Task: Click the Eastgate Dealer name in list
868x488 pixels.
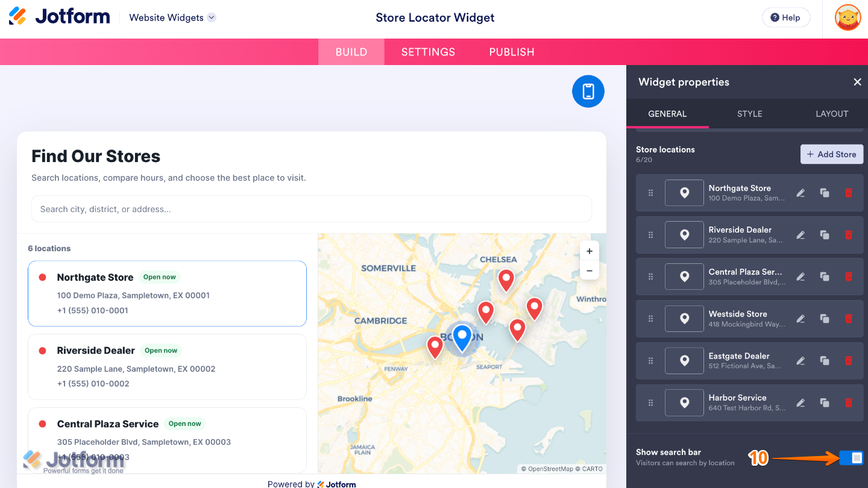Action: (739, 356)
